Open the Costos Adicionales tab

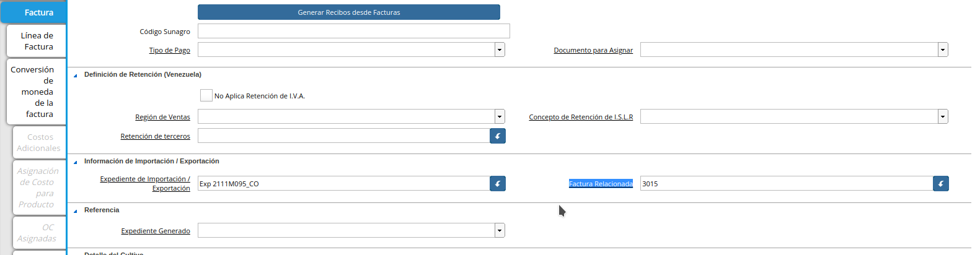pos(39,142)
